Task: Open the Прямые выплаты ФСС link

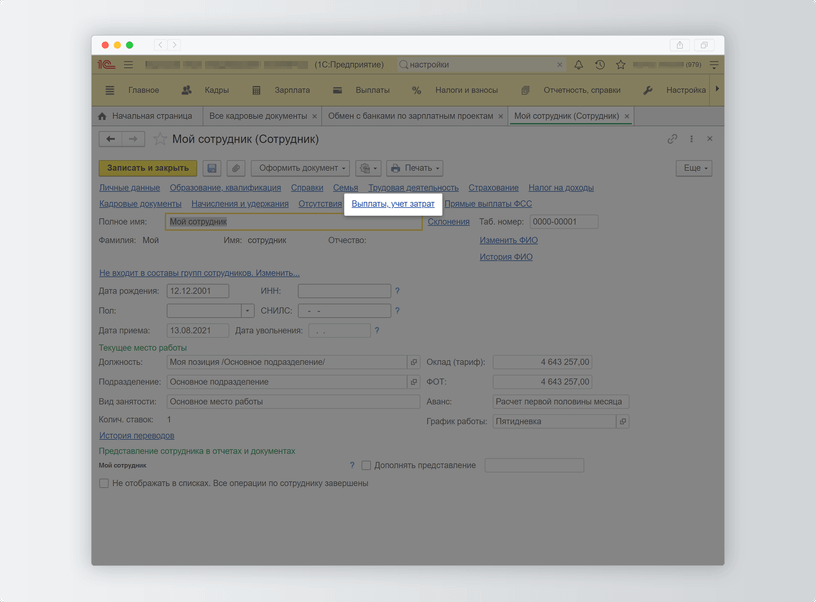Action: [488, 204]
